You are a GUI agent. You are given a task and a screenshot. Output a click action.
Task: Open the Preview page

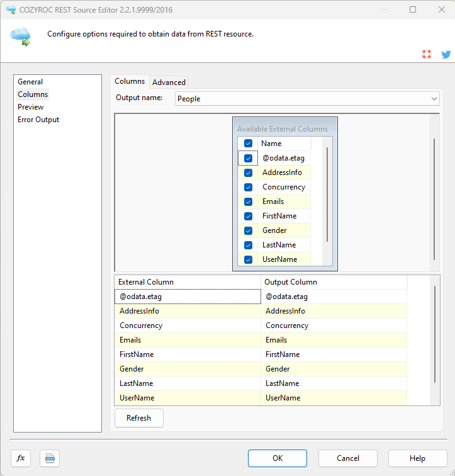tap(30, 107)
